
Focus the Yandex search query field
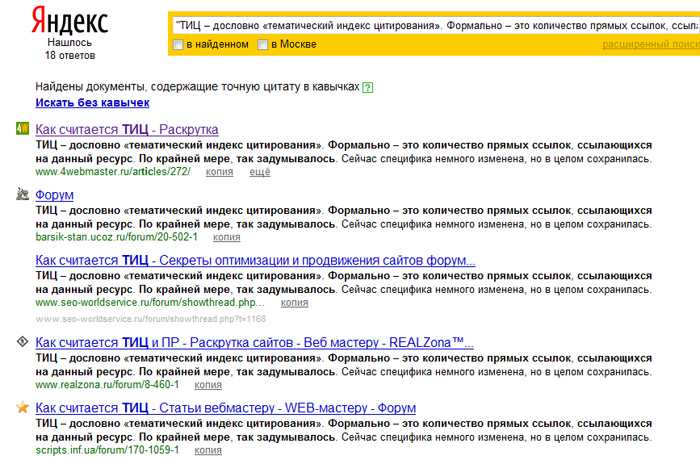tap(436, 26)
